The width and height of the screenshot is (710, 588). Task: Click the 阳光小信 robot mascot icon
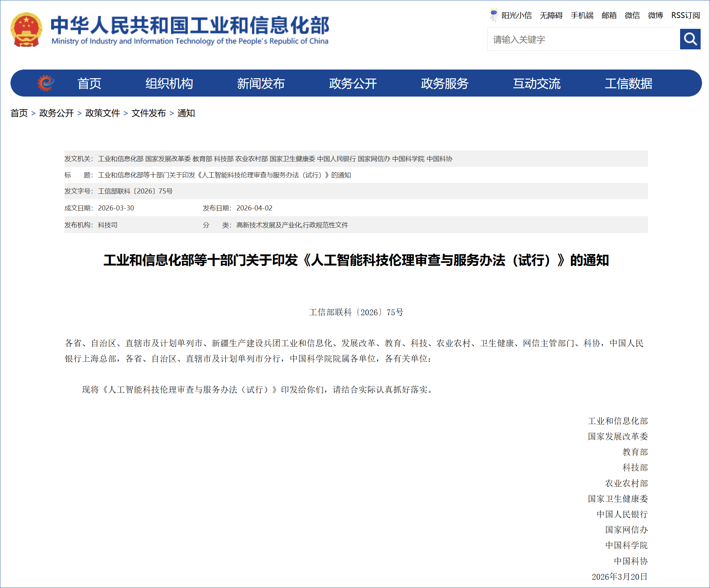click(x=494, y=15)
